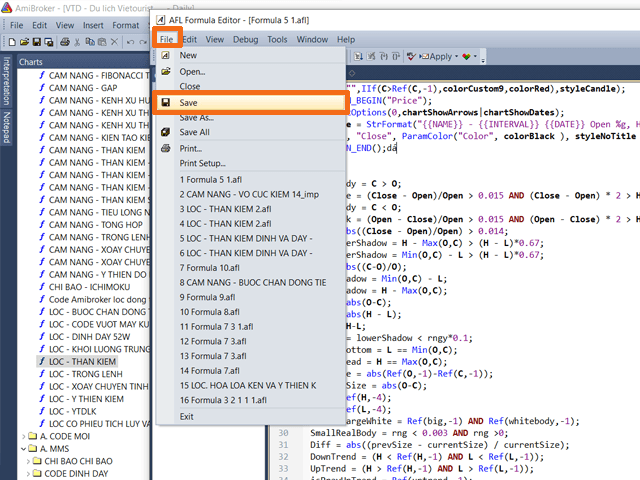Click Delete X icon in AmiBroker toolbar
Viewport: 640px width, 480px height.
point(115,42)
